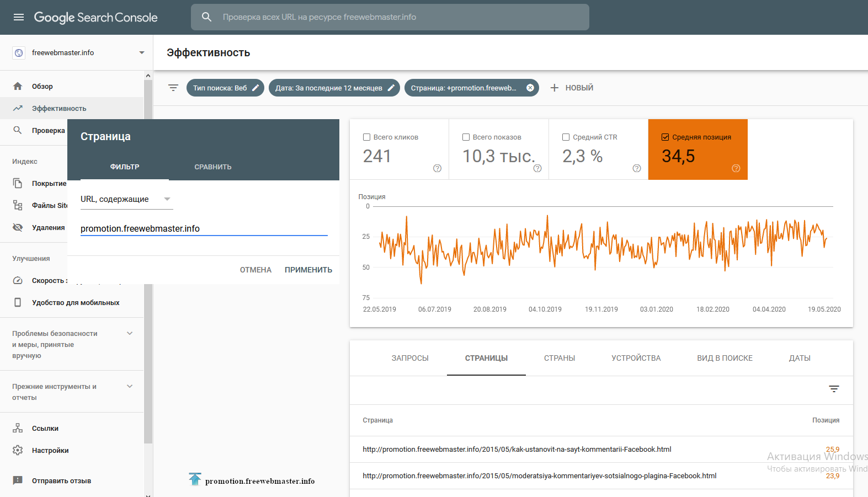Viewport: 868px width, 497px height.
Task: Open the СТРАНЫ tab
Action: point(560,358)
